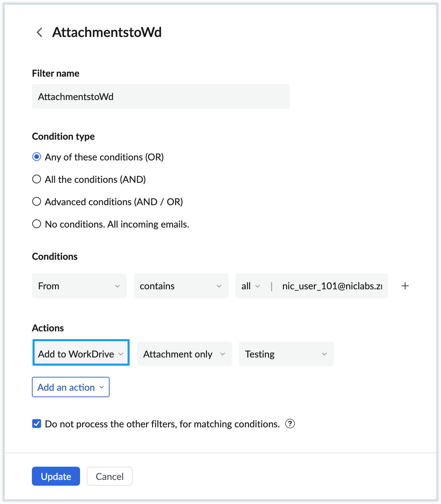Screen dimensions: 441x504
Task: Change the 'Attachment only' option dropdown
Action: [184, 354]
